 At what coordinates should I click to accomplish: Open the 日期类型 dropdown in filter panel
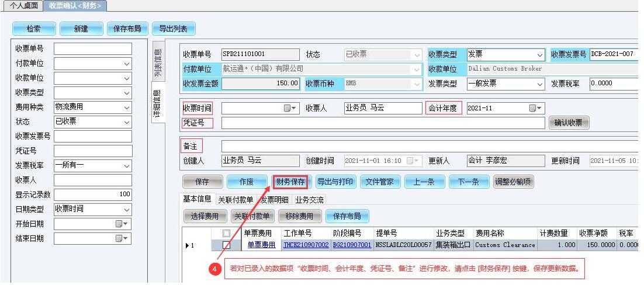point(127,209)
